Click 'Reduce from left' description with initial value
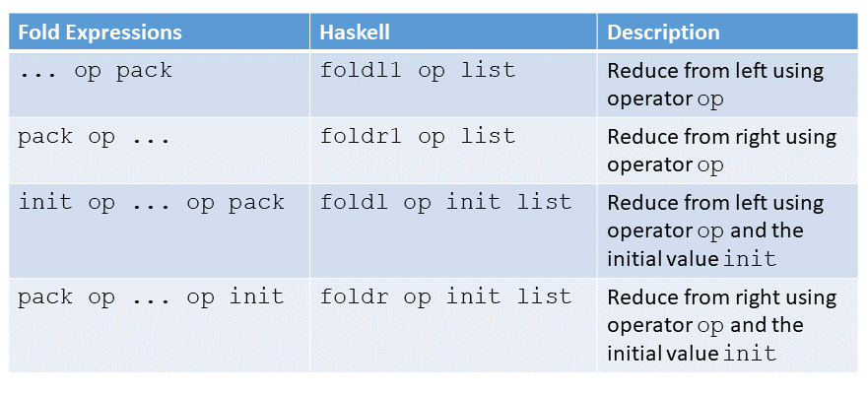868x394 pixels. click(x=715, y=230)
